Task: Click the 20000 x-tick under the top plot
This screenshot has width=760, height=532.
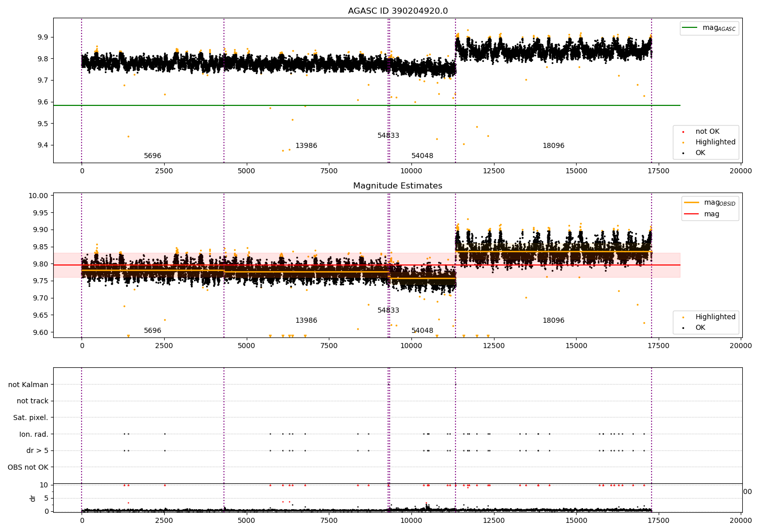Action: click(x=741, y=171)
